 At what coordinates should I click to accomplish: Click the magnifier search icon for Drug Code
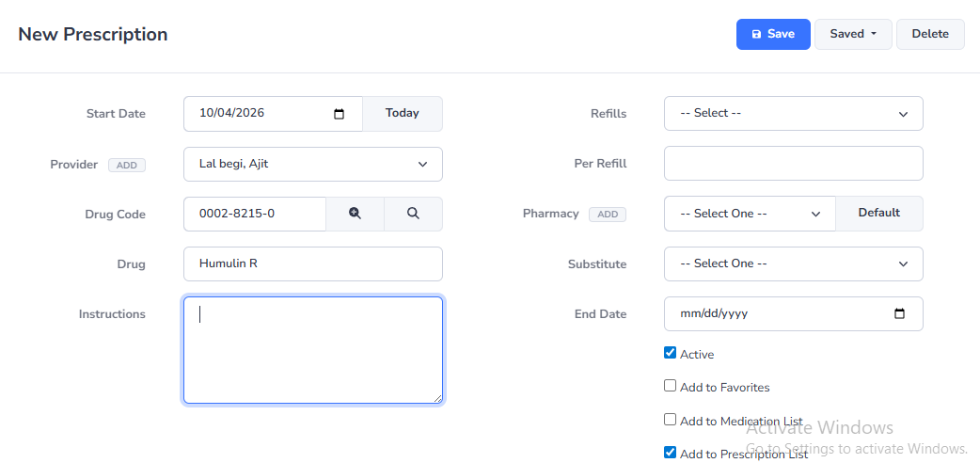pyautogui.click(x=413, y=214)
